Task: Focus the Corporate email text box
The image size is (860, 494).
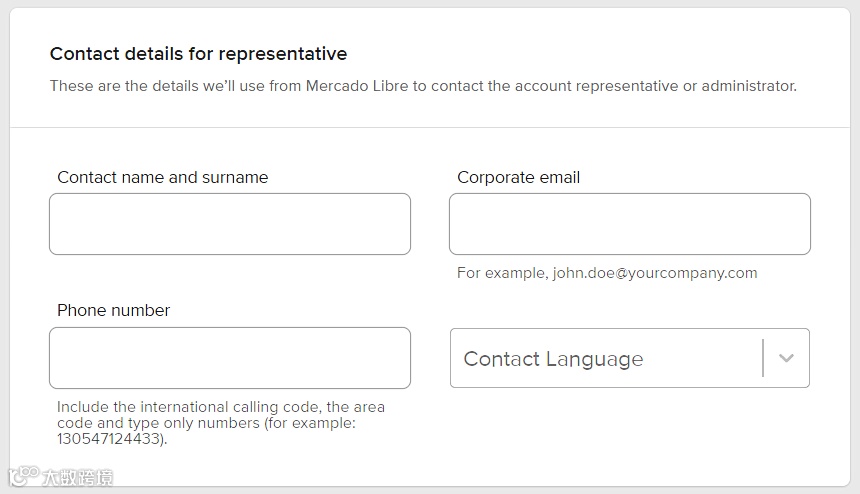Action: point(630,224)
